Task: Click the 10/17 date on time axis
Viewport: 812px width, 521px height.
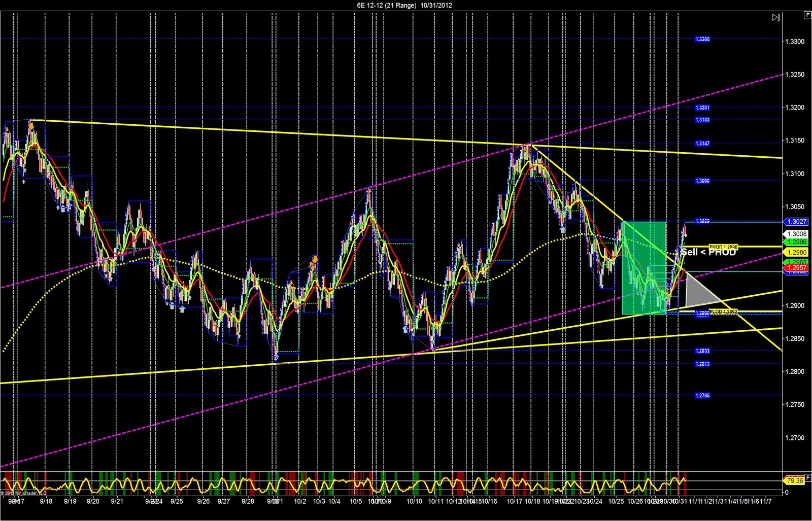Action: tap(515, 501)
